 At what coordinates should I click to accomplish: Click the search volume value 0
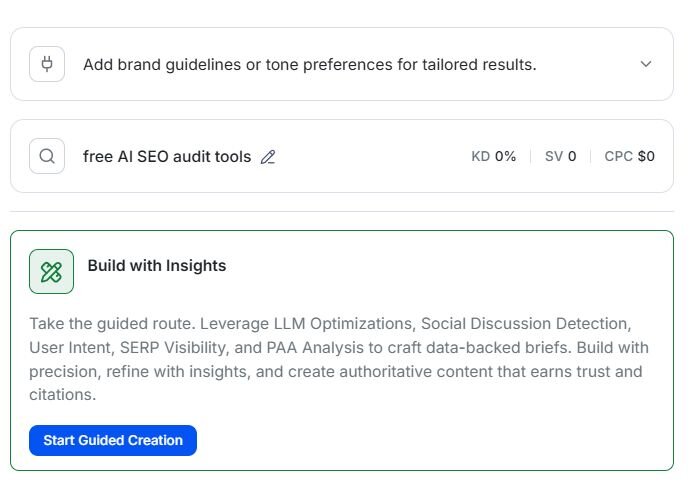(572, 157)
